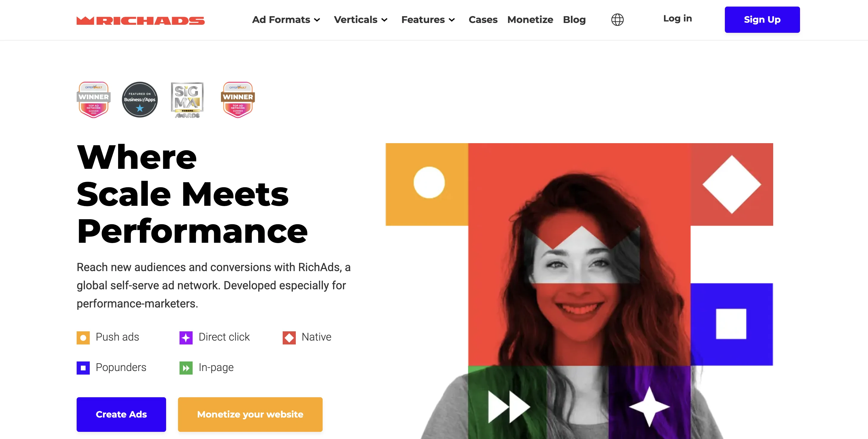This screenshot has height=439, width=868.
Task: Open the Cases menu item
Action: [483, 20]
